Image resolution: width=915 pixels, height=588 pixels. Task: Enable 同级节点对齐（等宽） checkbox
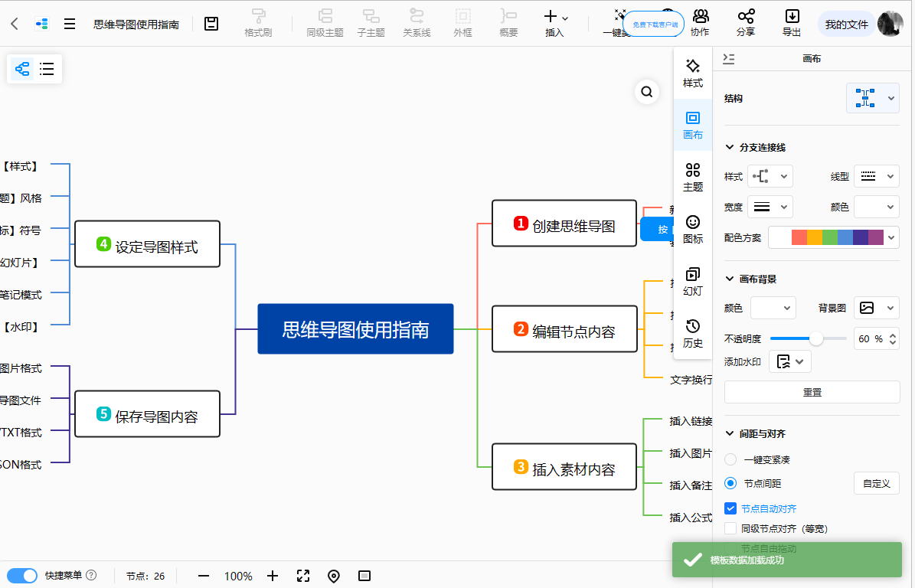pyautogui.click(x=730, y=528)
